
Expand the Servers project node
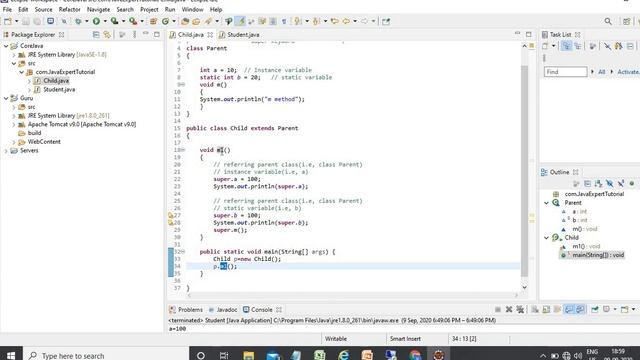[x=6, y=151]
